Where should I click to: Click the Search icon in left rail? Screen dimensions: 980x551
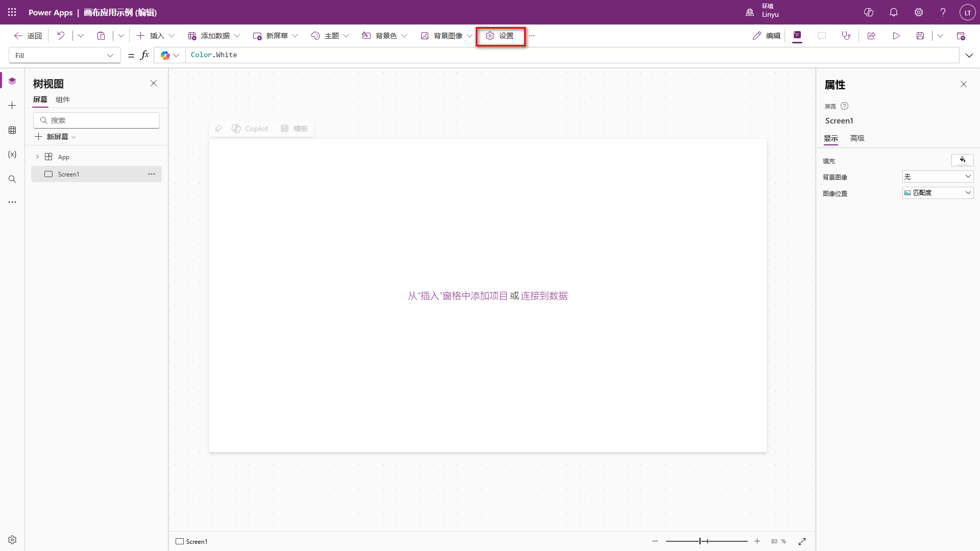click(12, 179)
